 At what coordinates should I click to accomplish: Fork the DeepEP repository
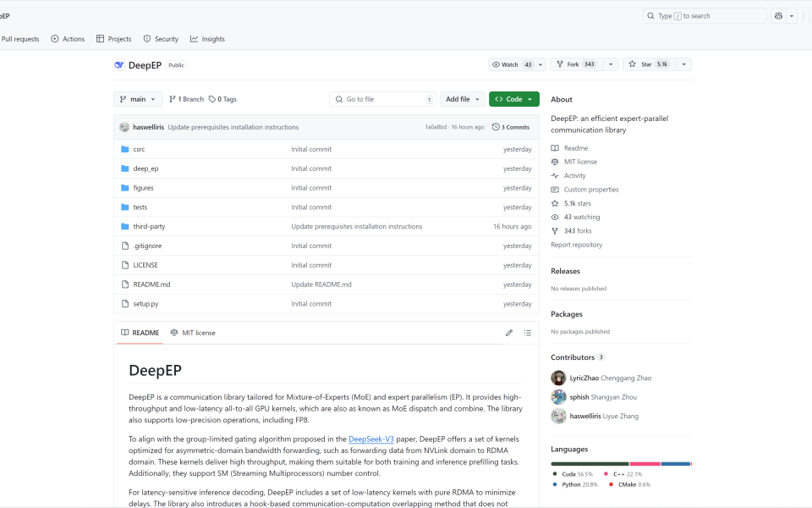pyautogui.click(x=576, y=64)
